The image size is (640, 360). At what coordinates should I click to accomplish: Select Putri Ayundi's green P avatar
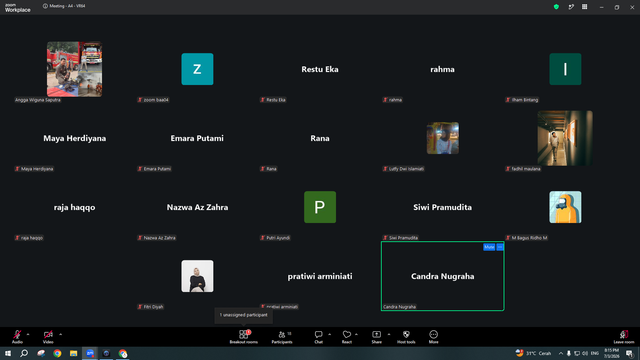pos(320,207)
